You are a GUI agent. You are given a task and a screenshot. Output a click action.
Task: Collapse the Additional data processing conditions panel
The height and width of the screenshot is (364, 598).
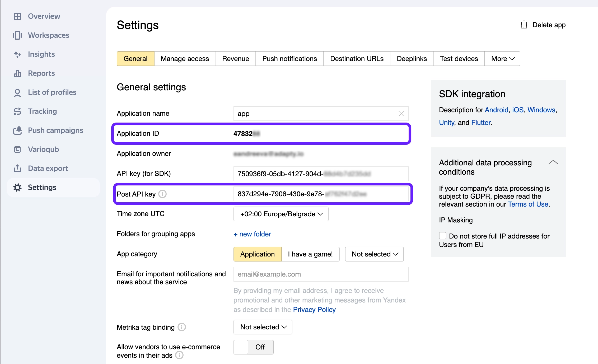coord(553,162)
